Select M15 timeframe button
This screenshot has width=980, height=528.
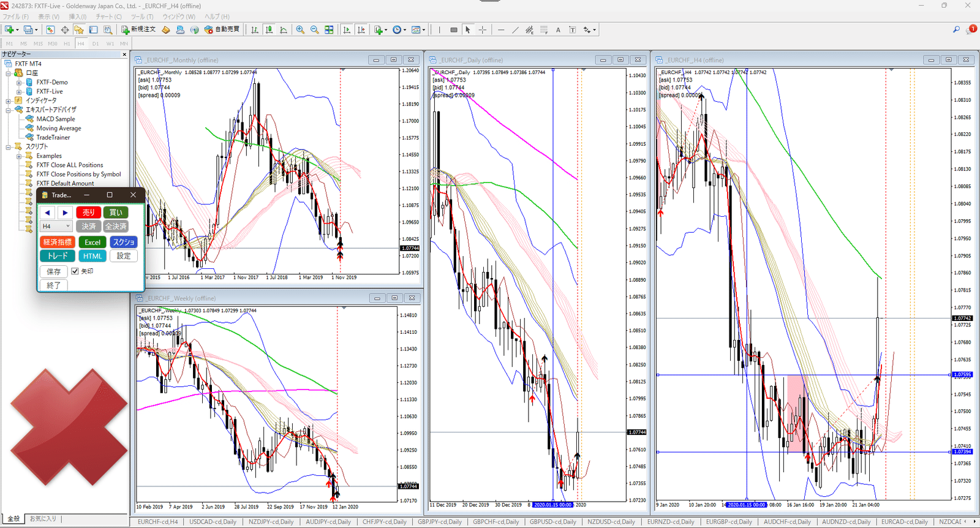[38, 43]
